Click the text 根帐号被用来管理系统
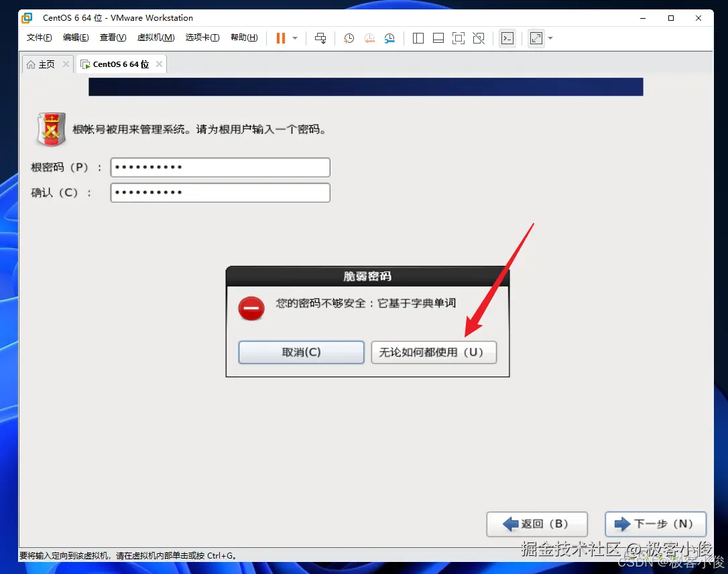 click(x=128, y=129)
